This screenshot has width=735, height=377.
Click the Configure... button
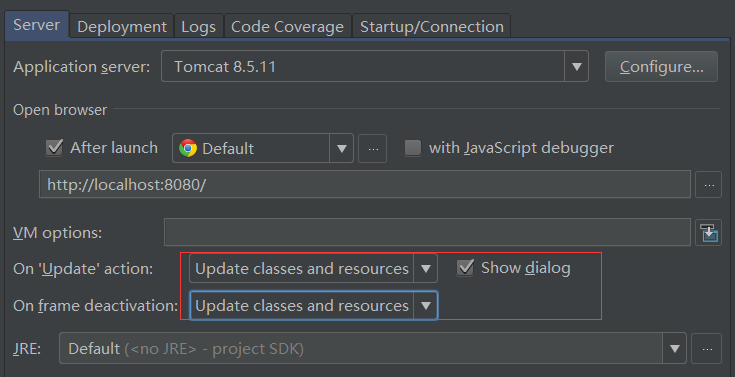pos(661,67)
